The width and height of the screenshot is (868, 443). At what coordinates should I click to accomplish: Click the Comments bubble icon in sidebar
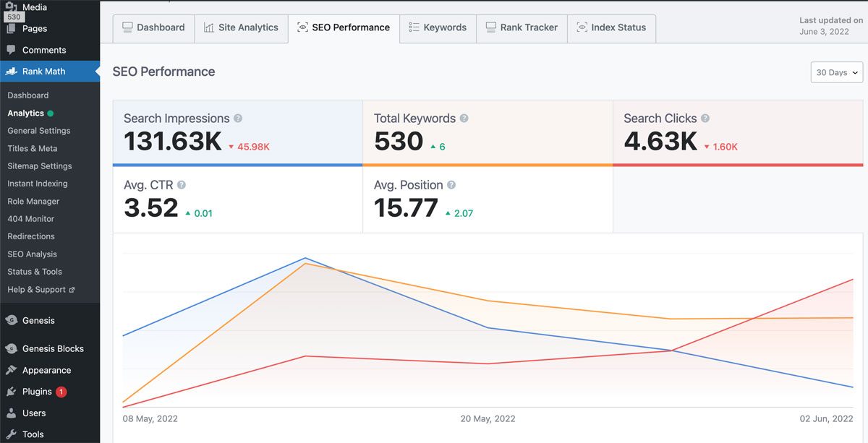(11, 50)
